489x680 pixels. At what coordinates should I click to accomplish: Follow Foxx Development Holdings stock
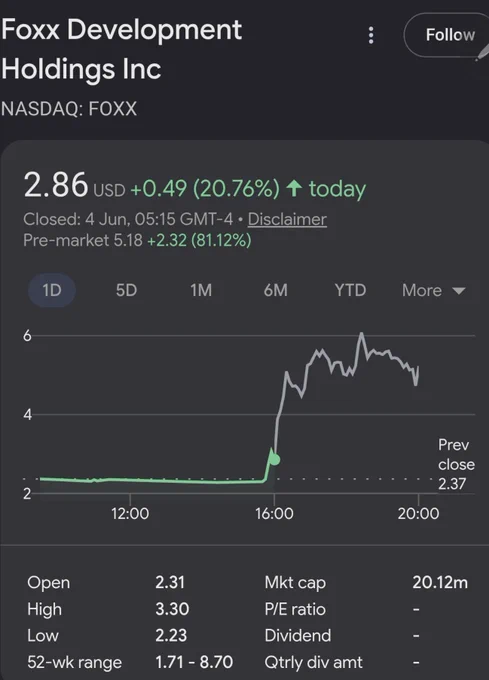448,35
